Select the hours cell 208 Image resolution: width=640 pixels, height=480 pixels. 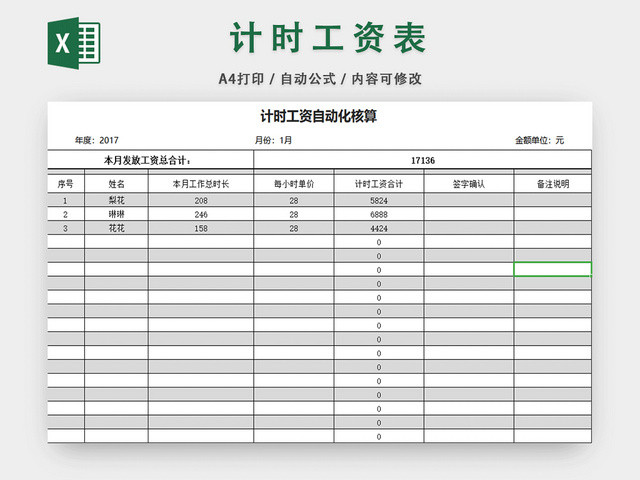pyautogui.click(x=201, y=200)
